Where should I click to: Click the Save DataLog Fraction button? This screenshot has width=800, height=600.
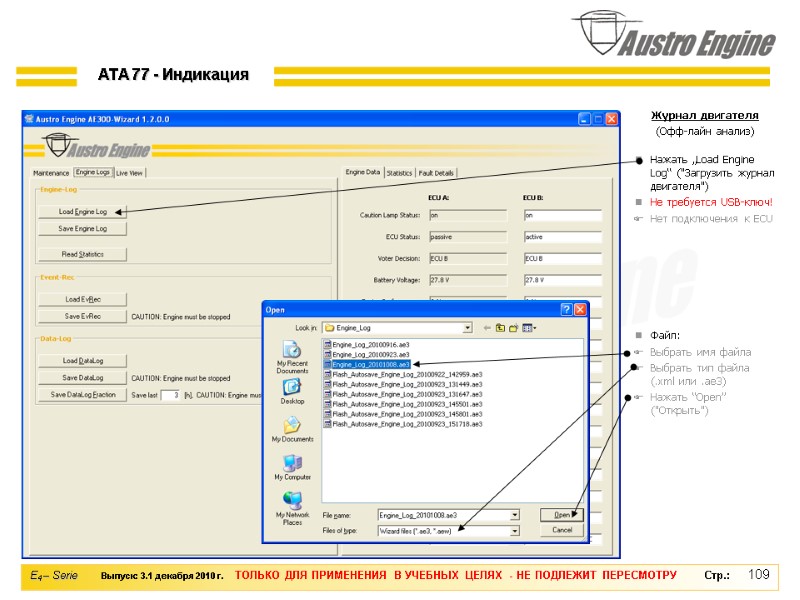pos(83,395)
